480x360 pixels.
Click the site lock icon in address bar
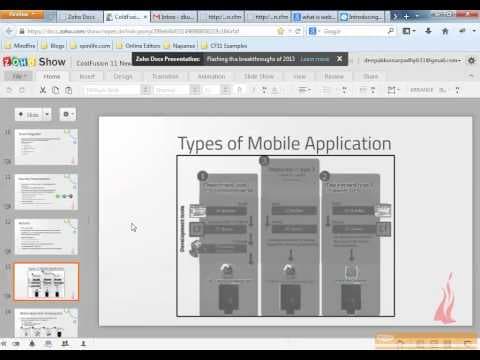click(x=22, y=31)
